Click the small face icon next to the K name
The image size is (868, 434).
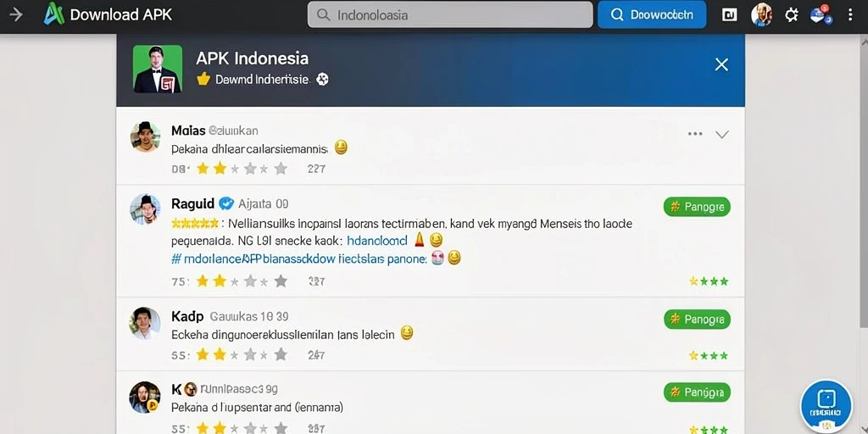tap(191, 389)
